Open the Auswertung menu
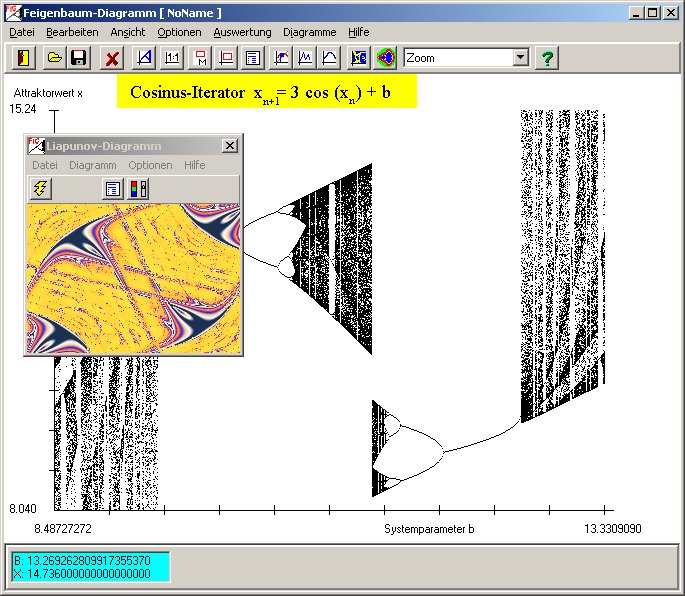 point(242,32)
